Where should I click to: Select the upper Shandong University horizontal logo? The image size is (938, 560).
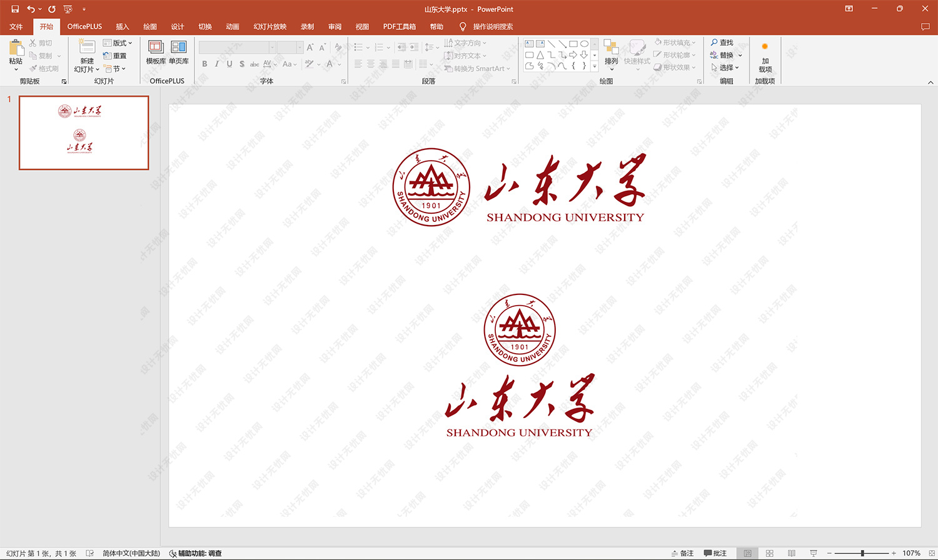click(519, 187)
